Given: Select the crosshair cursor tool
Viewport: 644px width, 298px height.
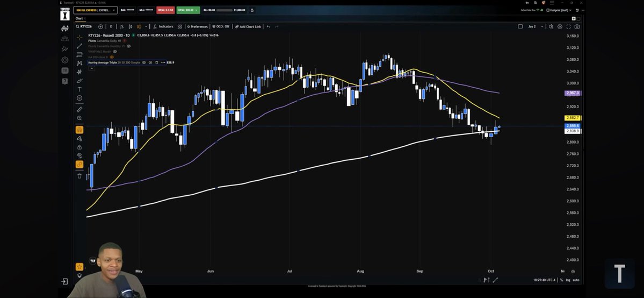Looking at the screenshot, I should [79, 38].
